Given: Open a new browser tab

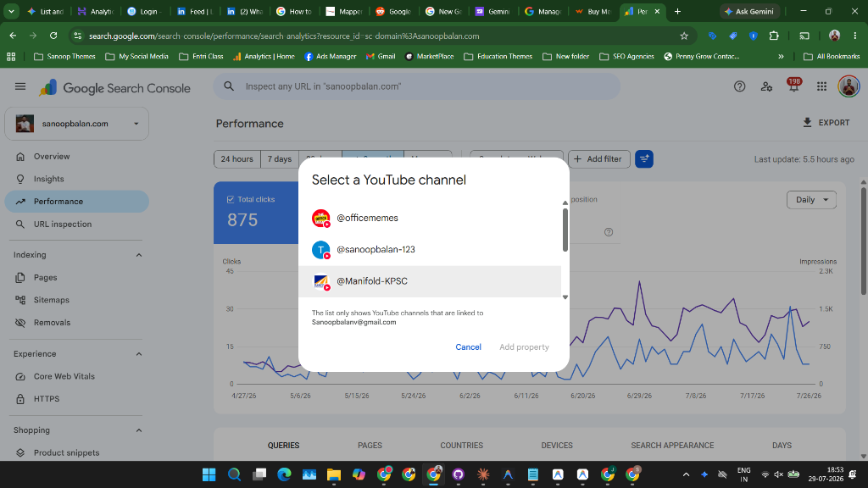Looking at the screenshot, I should (x=677, y=11).
